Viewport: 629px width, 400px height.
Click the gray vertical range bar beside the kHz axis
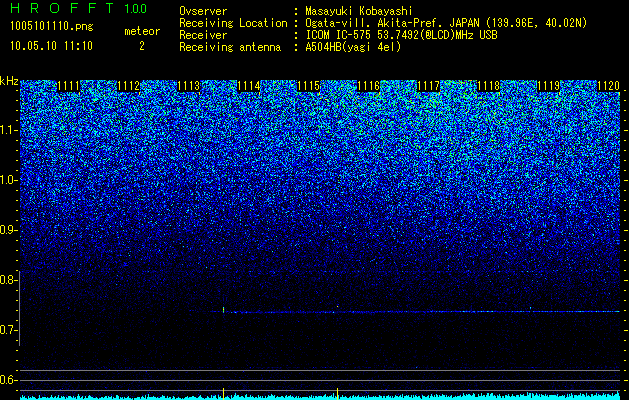(19, 308)
